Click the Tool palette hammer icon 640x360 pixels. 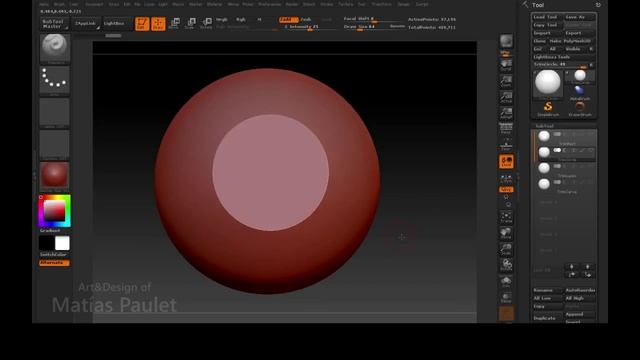525,4
